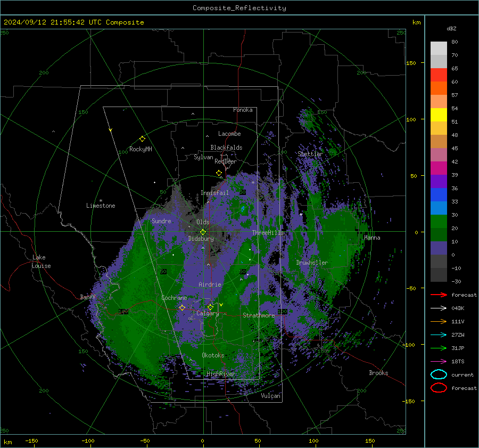Click the Okotoks town label
Image resolution: width=479 pixels, height=448 pixels.
(x=213, y=355)
